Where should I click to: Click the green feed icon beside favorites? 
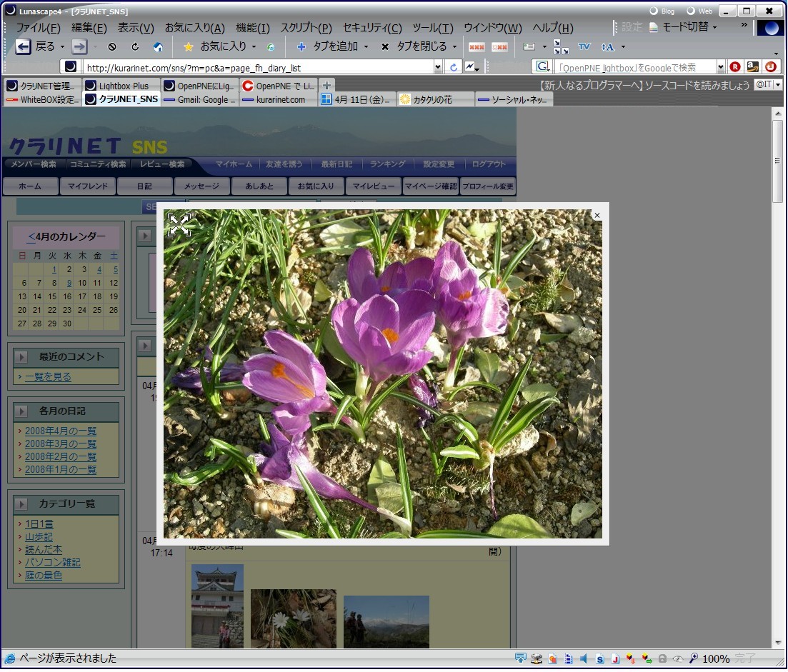point(270,47)
